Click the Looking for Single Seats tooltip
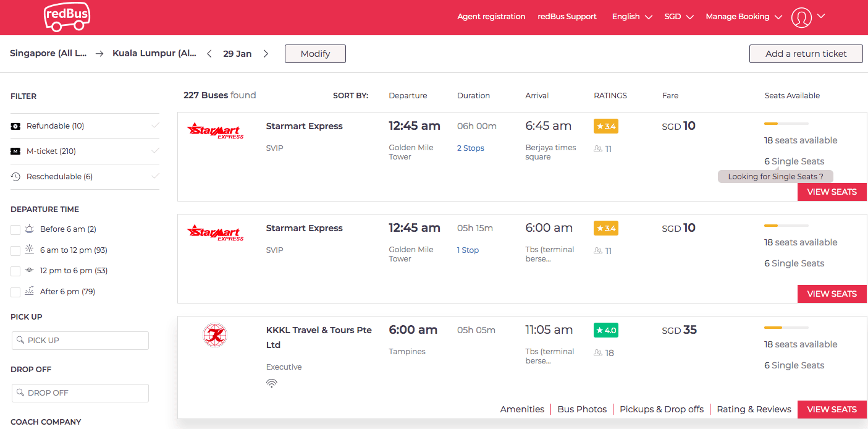 click(775, 177)
